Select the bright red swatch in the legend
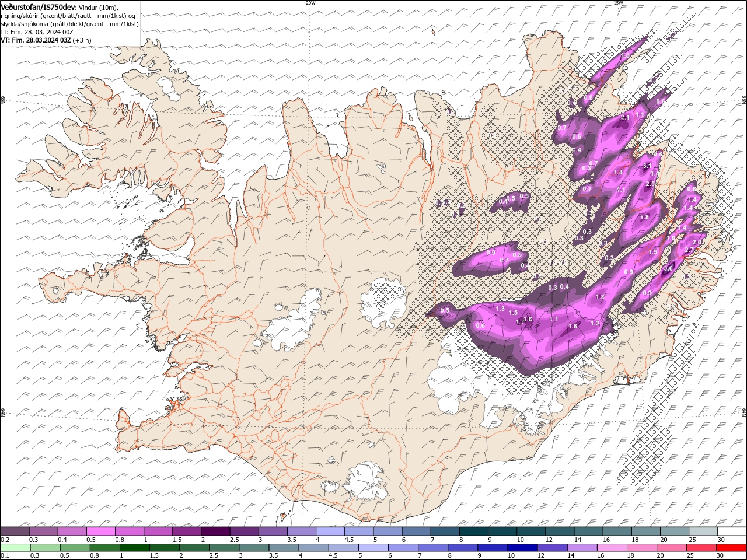This screenshot has height=560, width=747. point(732,548)
